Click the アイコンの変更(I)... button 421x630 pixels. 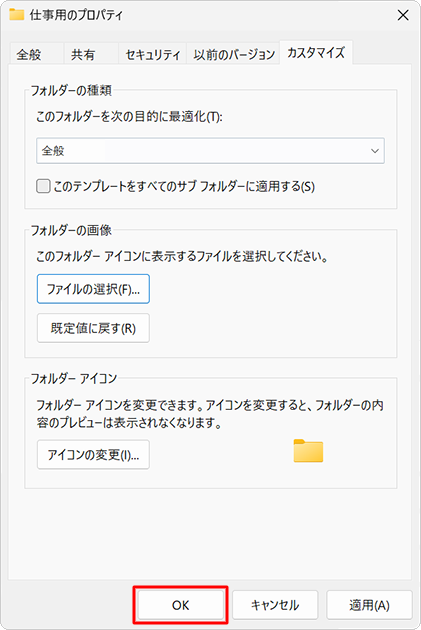93,454
